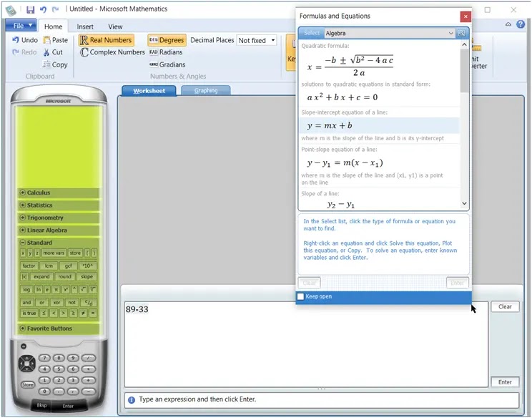Switch to the Insert ribbon tab
The width and height of the screenshot is (532, 418).
pyautogui.click(x=85, y=26)
